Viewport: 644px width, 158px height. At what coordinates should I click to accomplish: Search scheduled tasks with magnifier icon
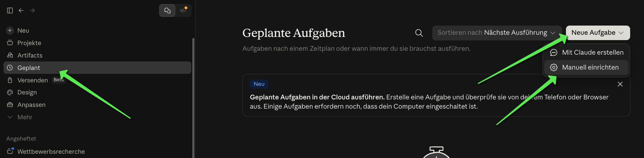point(419,33)
